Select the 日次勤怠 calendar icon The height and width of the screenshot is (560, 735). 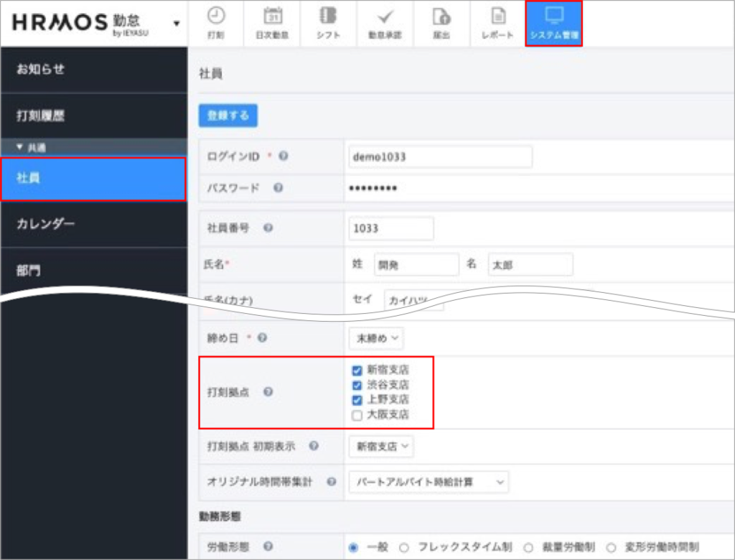pos(273,23)
